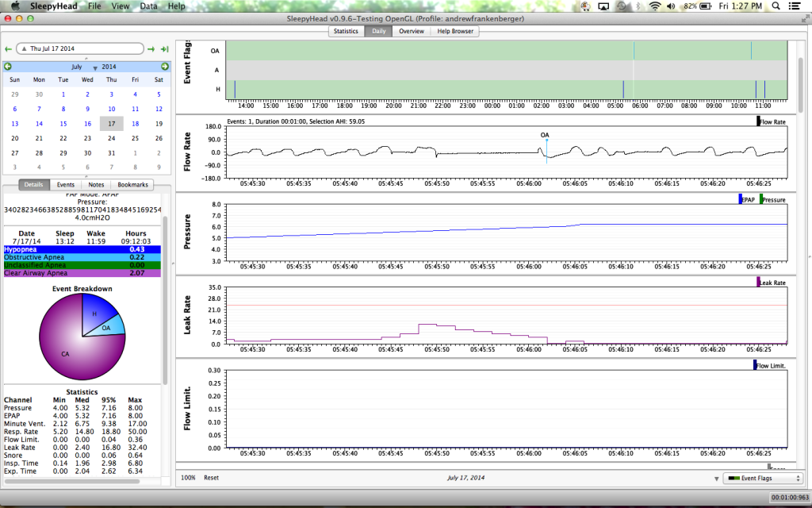812x508 pixels.
Task: Open the Data menu
Action: click(x=148, y=6)
